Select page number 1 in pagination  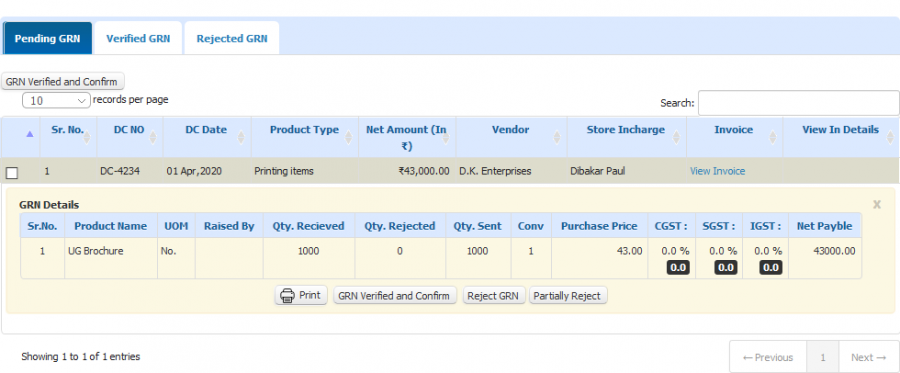(823, 358)
